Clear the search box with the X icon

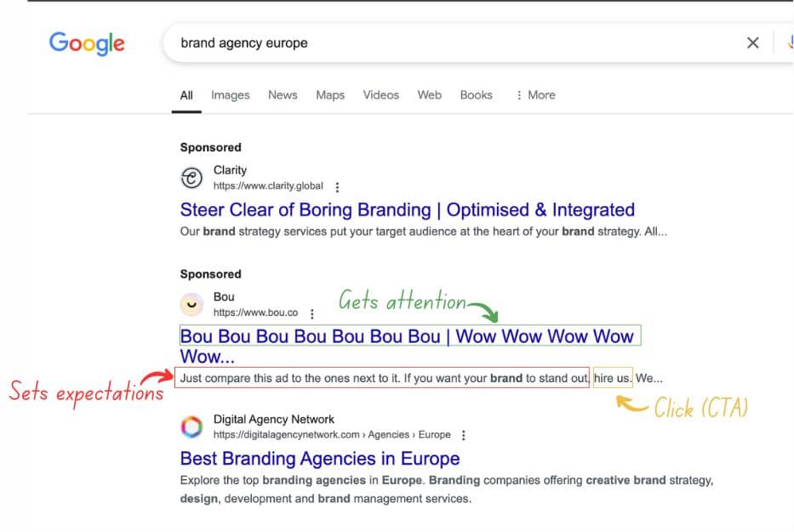coord(752,43)
